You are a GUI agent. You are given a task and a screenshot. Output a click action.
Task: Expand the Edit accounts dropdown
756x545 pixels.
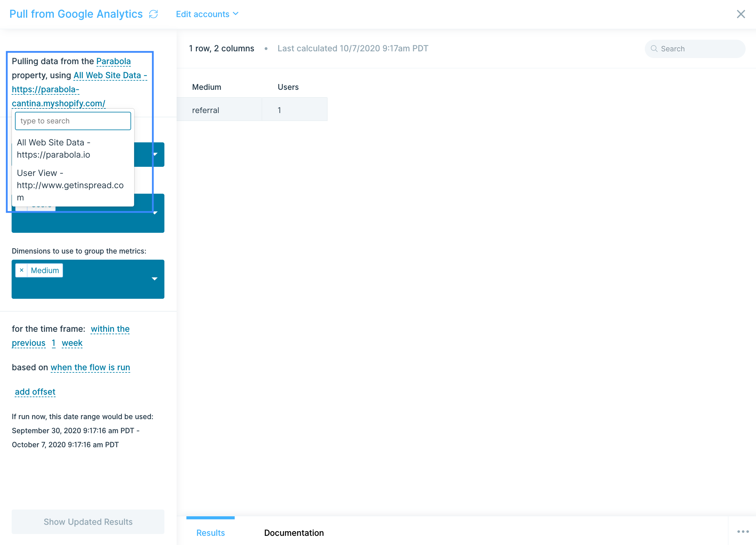(207, 14)
